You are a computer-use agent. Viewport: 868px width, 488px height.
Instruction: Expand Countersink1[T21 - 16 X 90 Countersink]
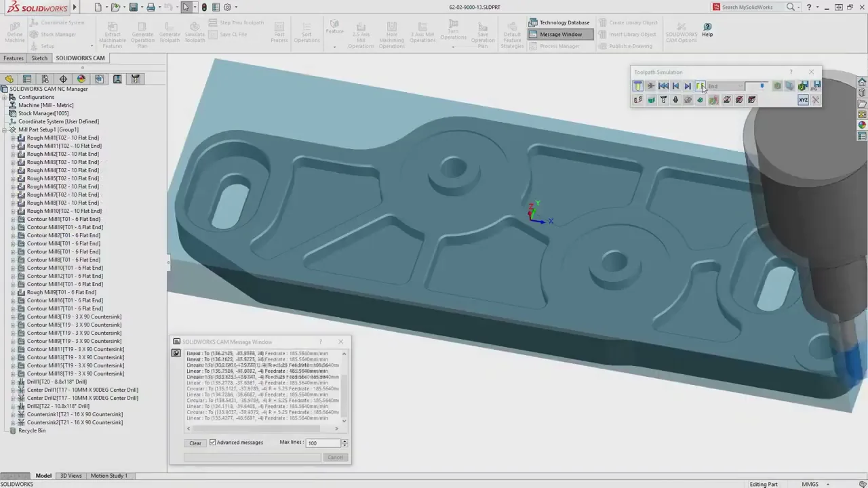click(13, 414)
